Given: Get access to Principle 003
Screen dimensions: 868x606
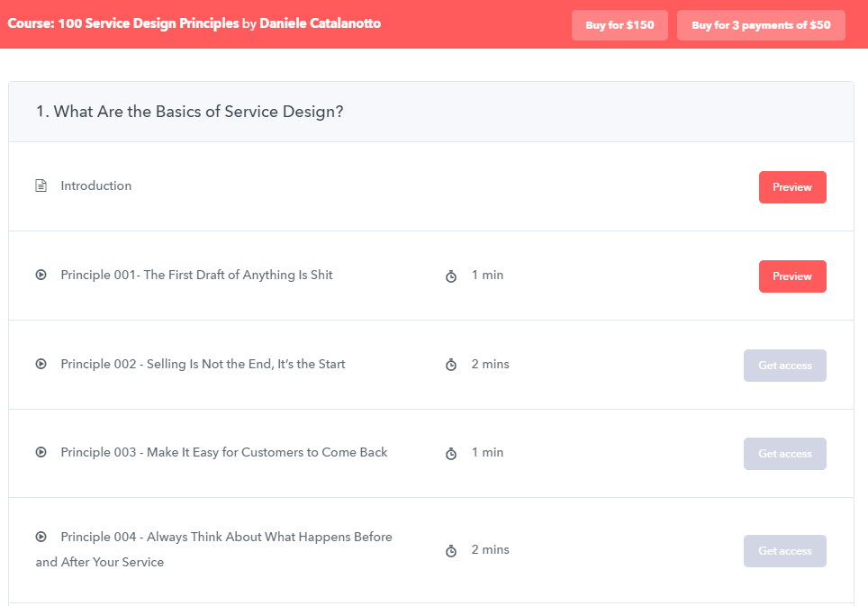Looking at the screenshot, I should click(785, 454).
